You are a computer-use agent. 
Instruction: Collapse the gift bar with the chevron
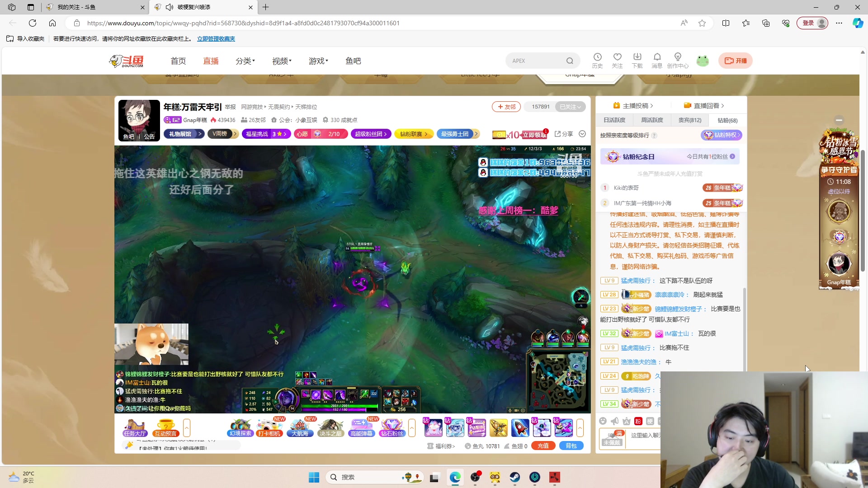[x=580, y=427]
